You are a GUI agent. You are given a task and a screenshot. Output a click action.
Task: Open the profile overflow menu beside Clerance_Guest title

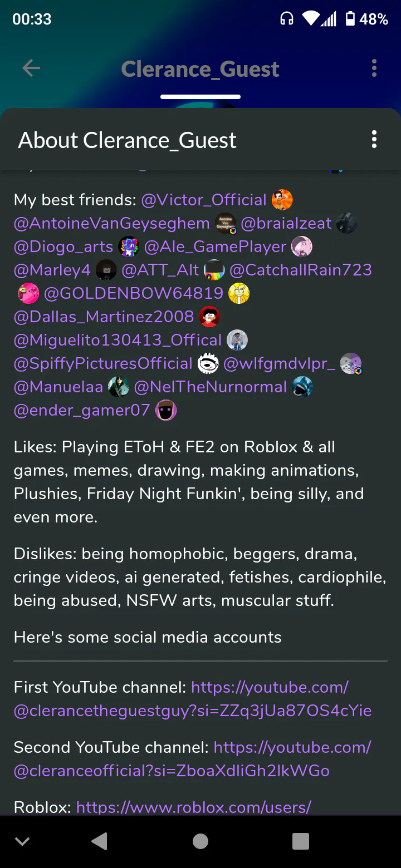pos(374,68)
